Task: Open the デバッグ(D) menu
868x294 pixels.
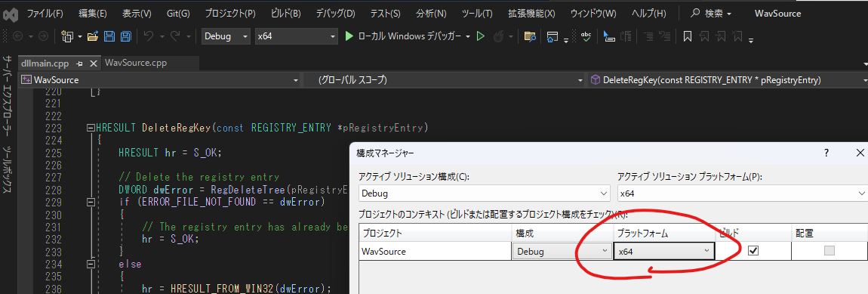Action: 335,14
